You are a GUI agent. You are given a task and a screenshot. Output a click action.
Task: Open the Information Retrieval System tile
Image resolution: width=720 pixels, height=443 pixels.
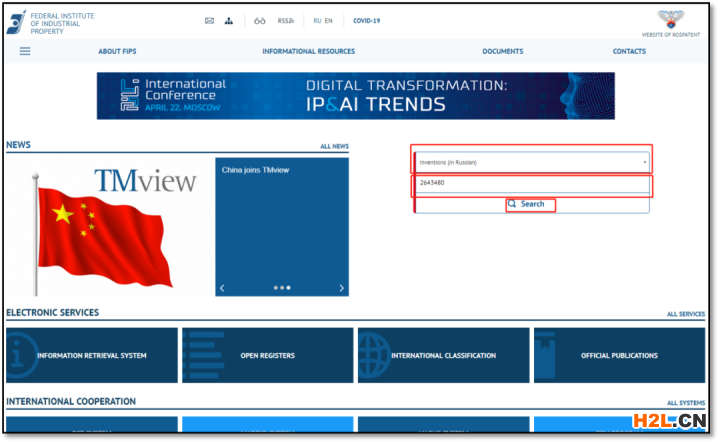click(x=92, y=355)
